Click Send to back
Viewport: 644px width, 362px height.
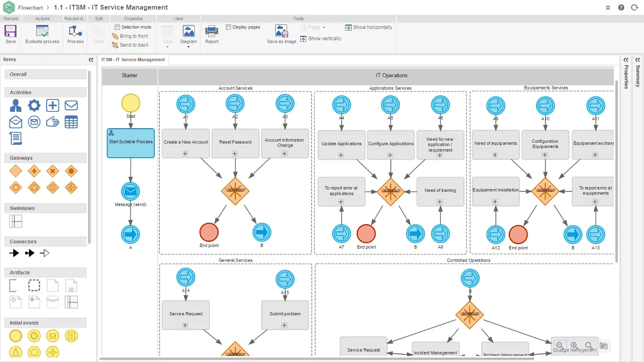(x=130, y=45)
